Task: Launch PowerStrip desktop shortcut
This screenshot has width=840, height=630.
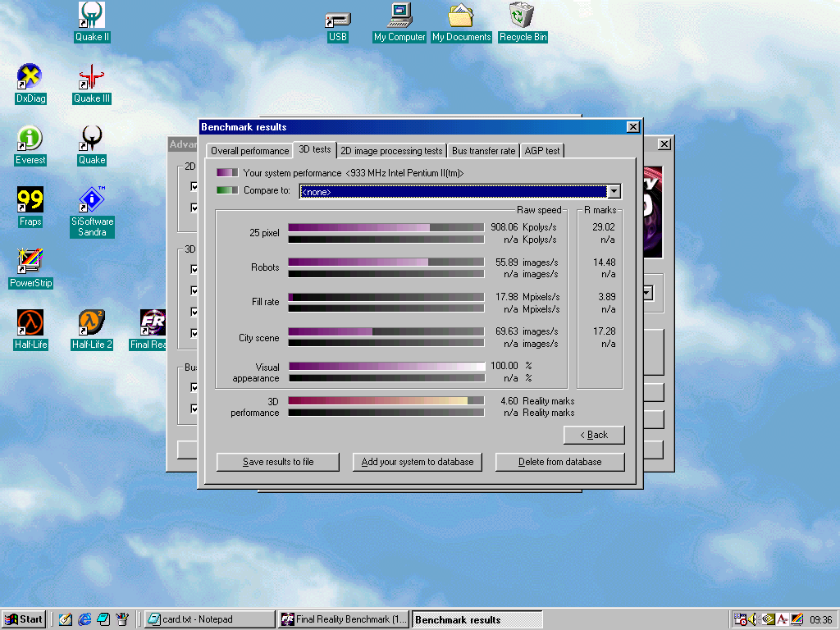Action: coord(30,262)
